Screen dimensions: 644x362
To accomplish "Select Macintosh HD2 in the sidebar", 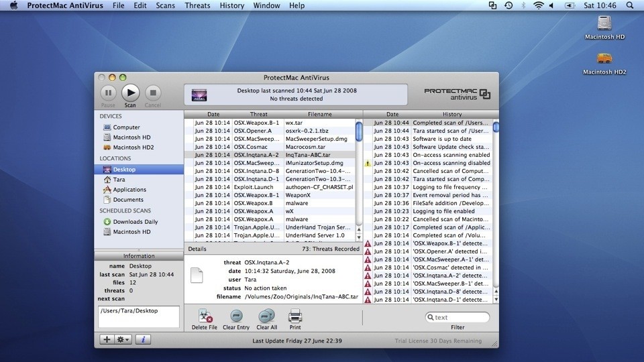I will (139, 147).
